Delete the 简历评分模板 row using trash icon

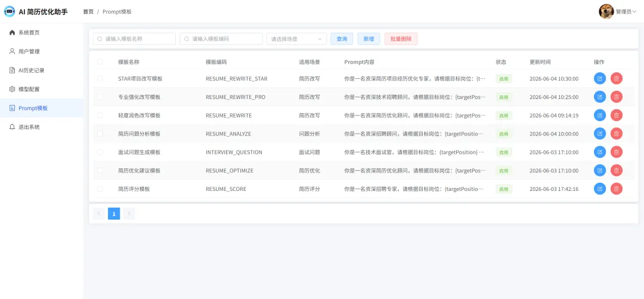point(616,189)
